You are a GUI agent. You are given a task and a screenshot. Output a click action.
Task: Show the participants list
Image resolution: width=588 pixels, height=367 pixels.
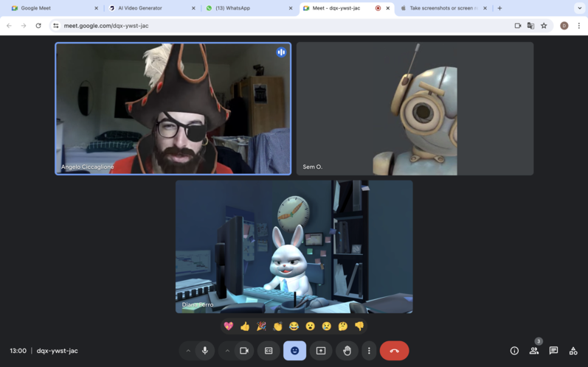pyautogui.click(x=533, y=351)
